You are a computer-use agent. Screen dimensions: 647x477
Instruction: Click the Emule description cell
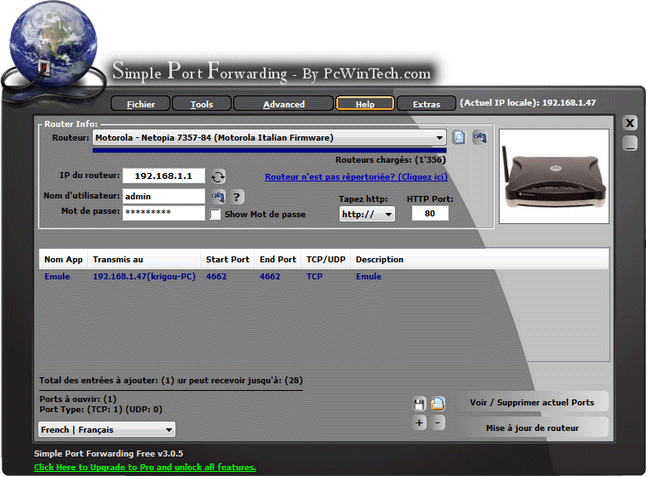368,276
